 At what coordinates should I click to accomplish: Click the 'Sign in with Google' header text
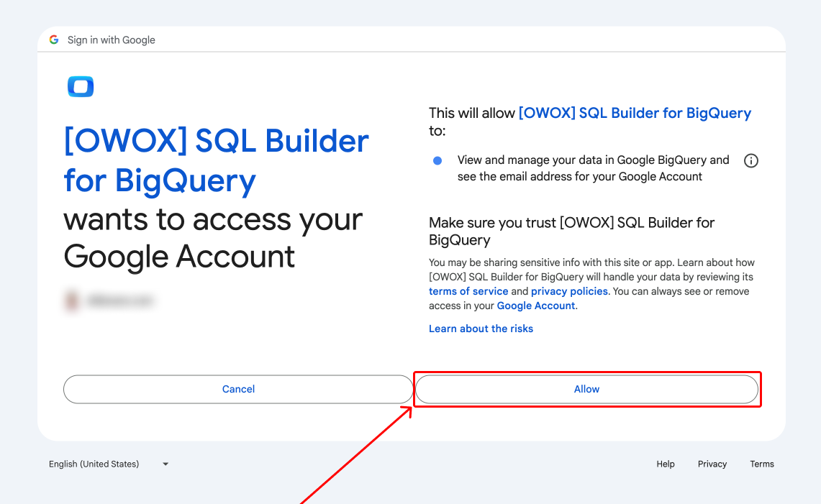pos(111,40)
